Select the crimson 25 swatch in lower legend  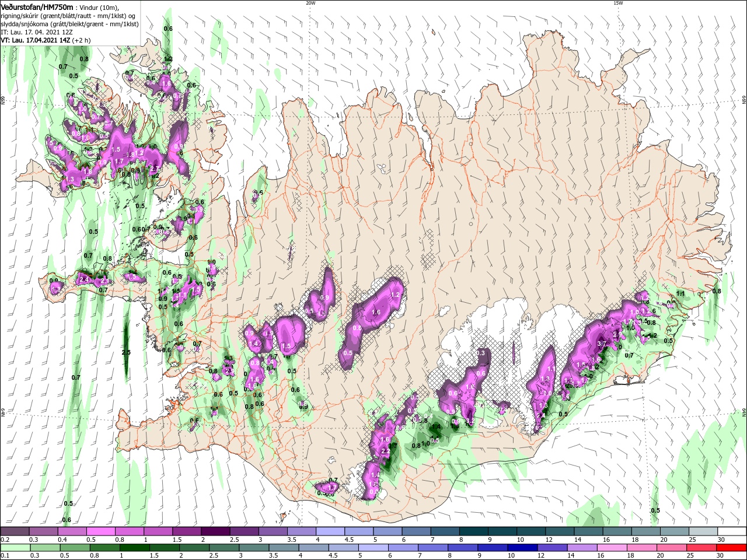pos(702,548)
